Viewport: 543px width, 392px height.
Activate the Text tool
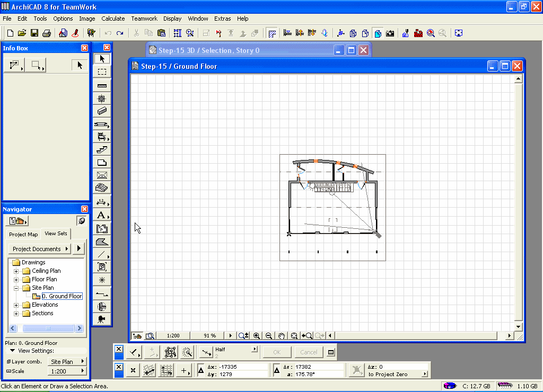coord(101,215)
